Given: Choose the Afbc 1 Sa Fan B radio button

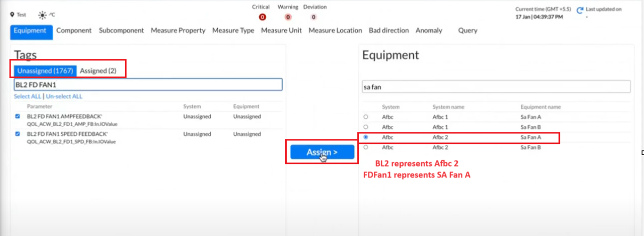Looking at the screenshot, I should coord(366,127).
